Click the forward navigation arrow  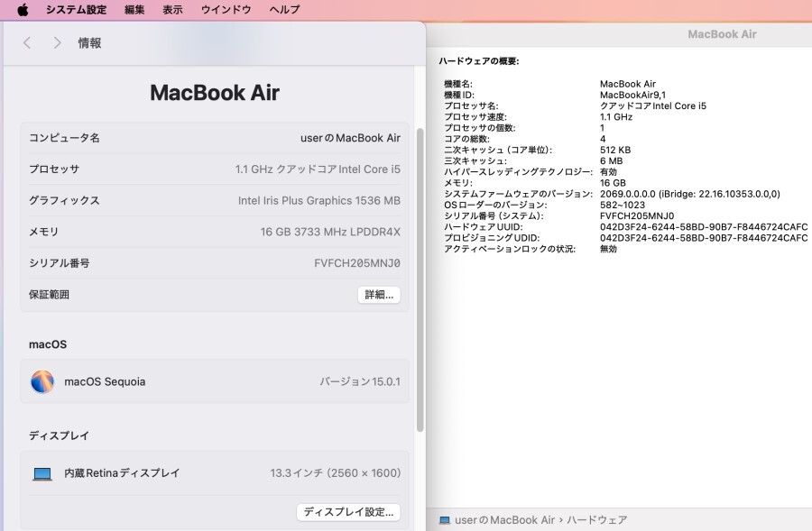(x=57, y=43)
